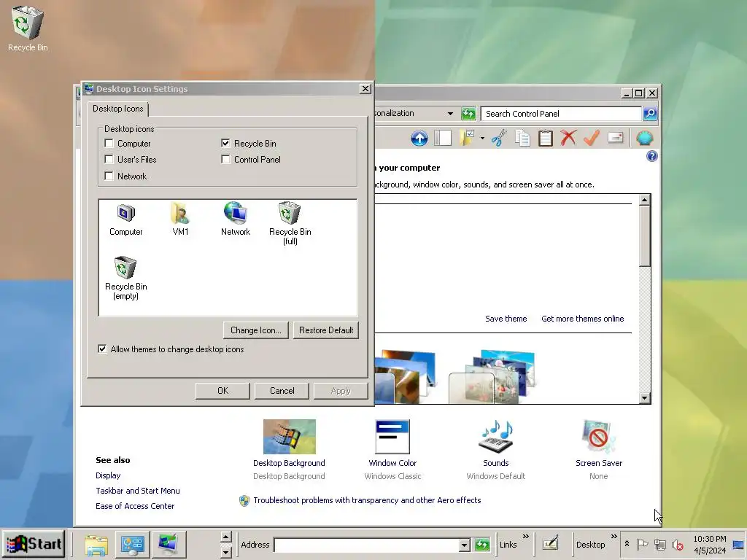Click the volume muted tray icon
Screen dimensions: 747x560
[677, 544]
